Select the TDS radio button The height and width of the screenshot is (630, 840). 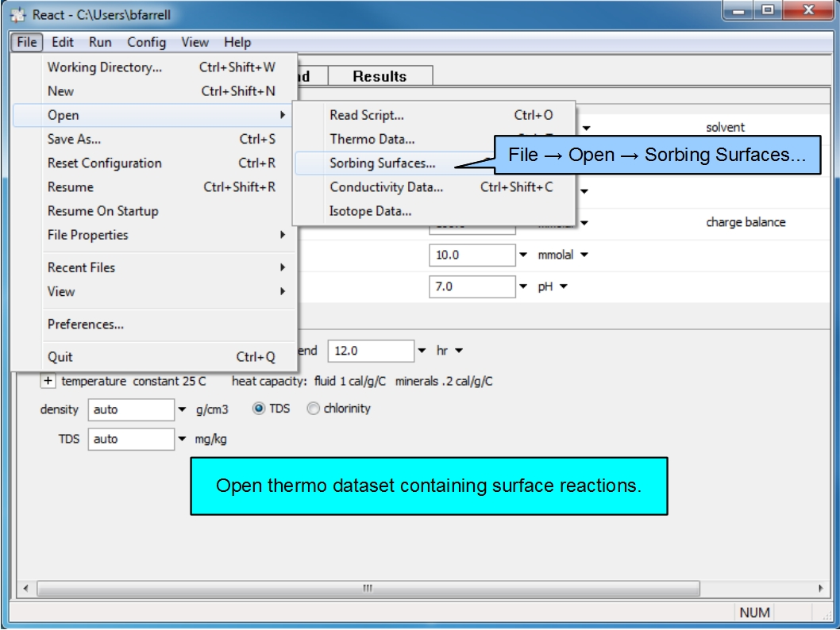(x=259, y=409)
